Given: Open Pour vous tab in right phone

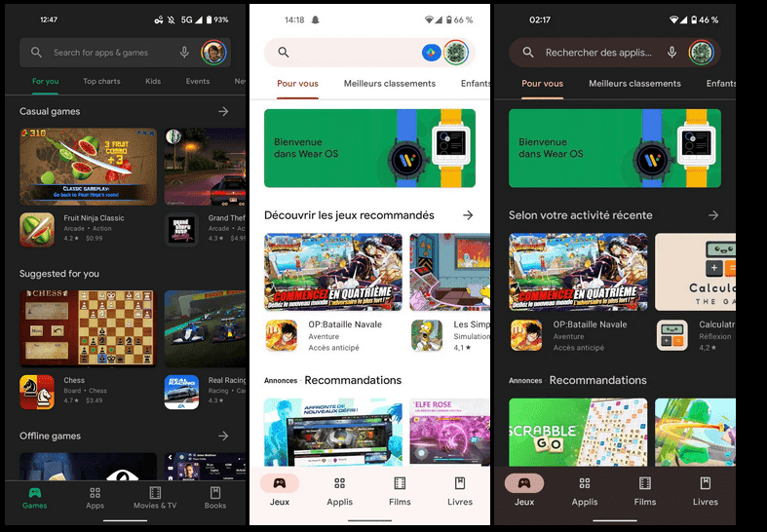Looking at the screenshot, I should [542, 84].
